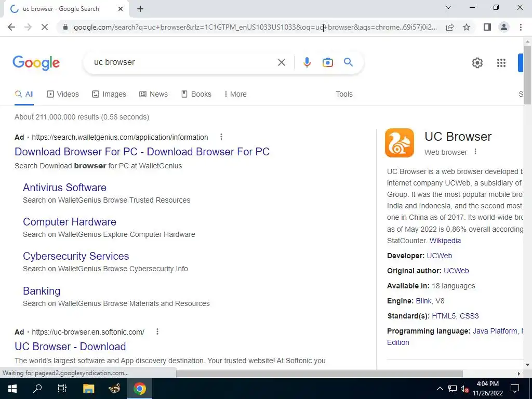Submit search with the magnifier icon

tap(348, 62)
